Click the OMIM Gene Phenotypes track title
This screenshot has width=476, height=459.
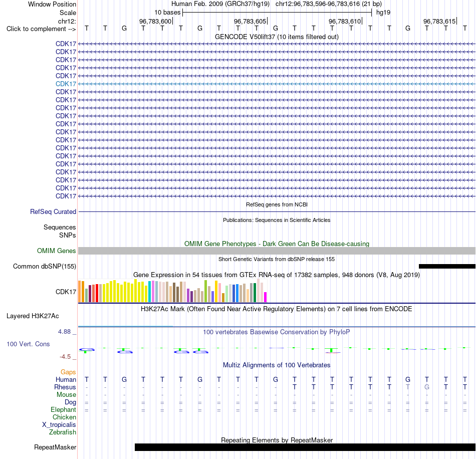click(x=277, y=244)
